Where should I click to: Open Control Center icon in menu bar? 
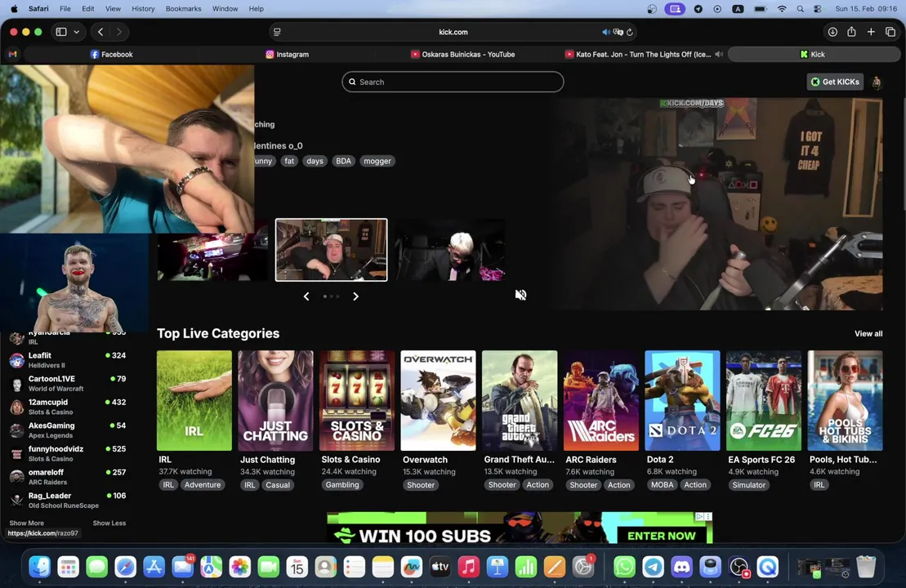pos(818,9)
